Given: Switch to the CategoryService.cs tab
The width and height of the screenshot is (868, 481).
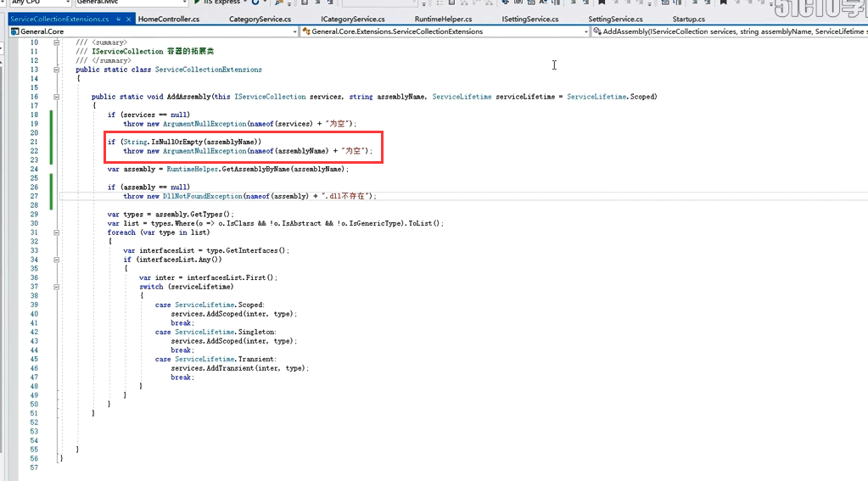Looking at the screenshot, I should 260,19.
